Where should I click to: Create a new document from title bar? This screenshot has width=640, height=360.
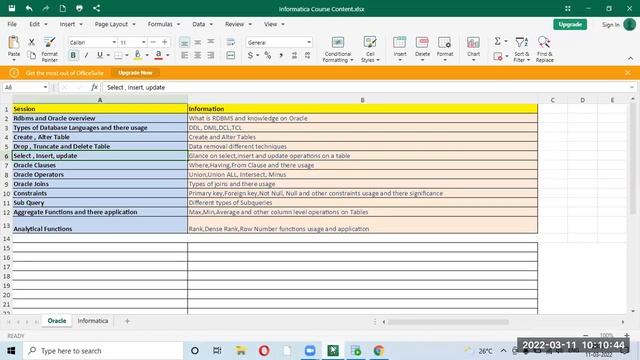[62, 8]
